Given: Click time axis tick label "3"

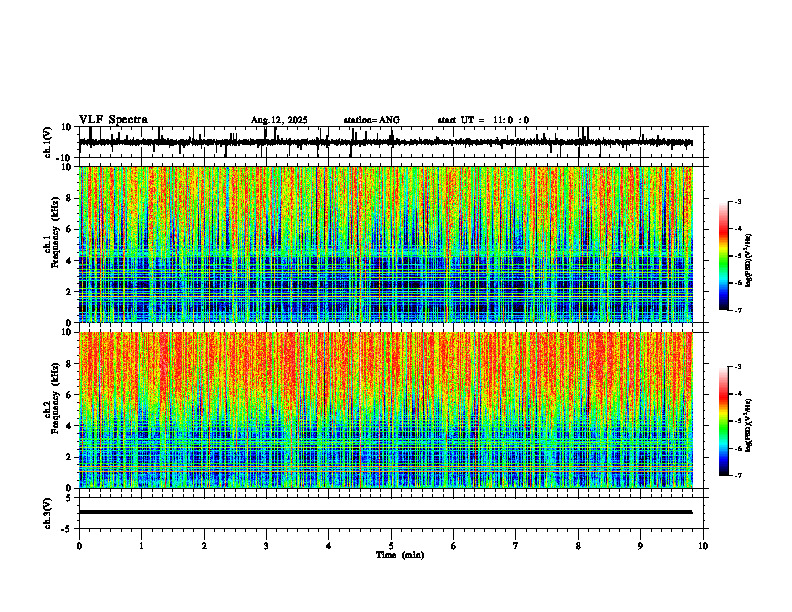Looking at the screenshot, I should (266, 546).
